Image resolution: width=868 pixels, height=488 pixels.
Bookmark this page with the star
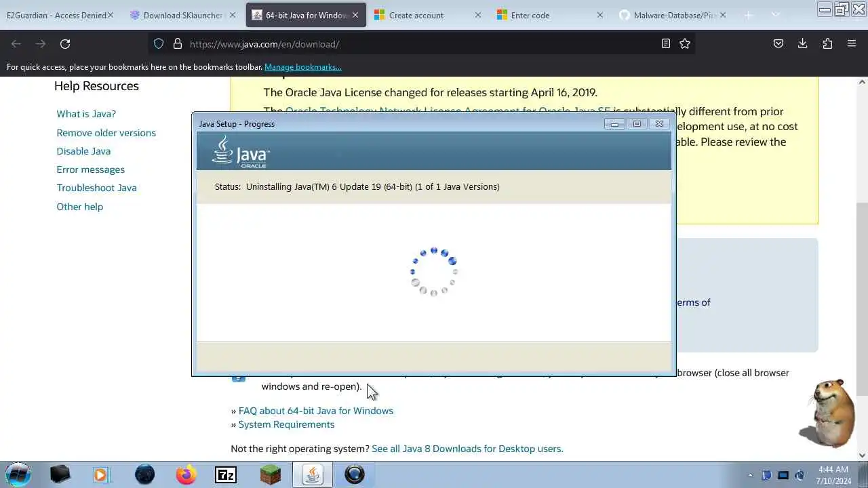[685, 44]
